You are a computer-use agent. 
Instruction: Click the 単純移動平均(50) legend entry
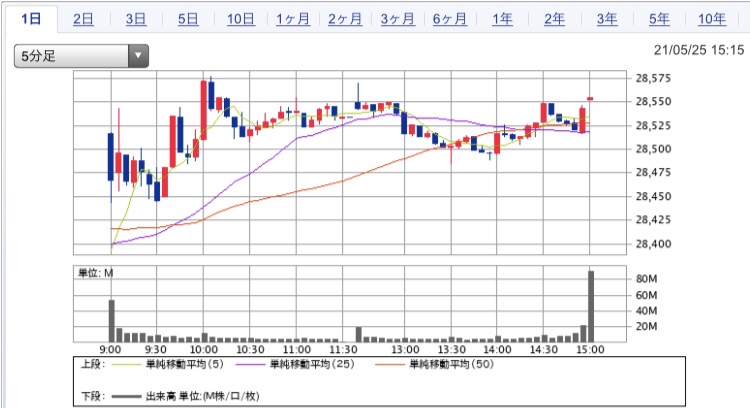click(x=451, y=364)
